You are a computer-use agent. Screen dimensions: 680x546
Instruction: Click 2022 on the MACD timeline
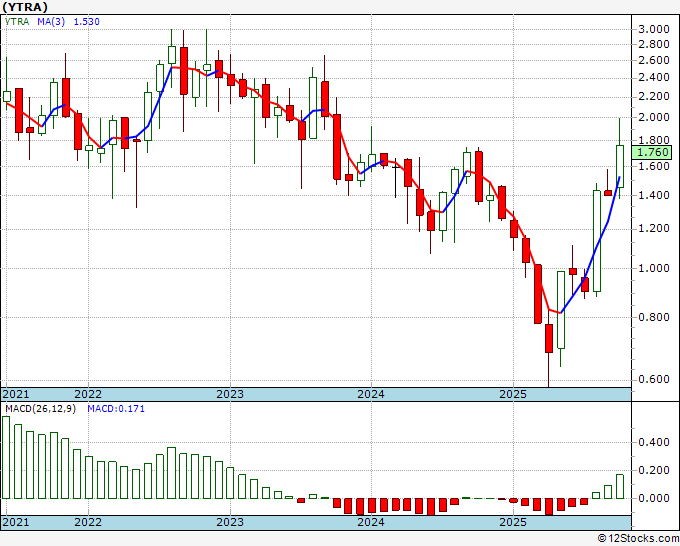coord(88,522)
